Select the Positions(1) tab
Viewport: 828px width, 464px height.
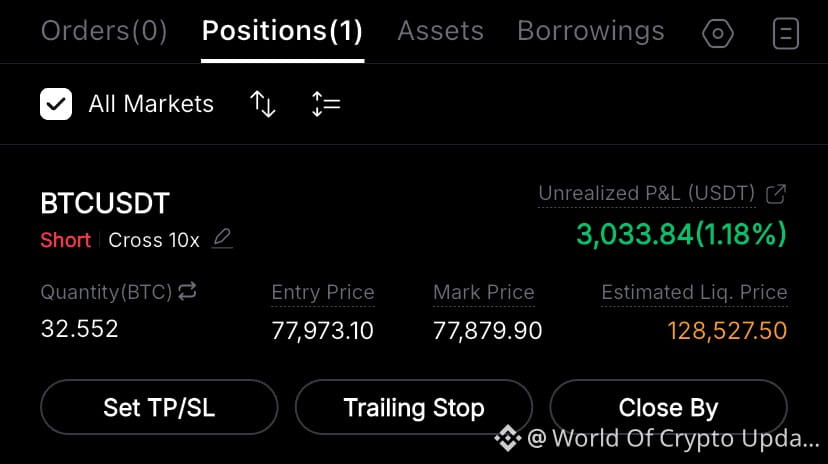coord(283,31)
